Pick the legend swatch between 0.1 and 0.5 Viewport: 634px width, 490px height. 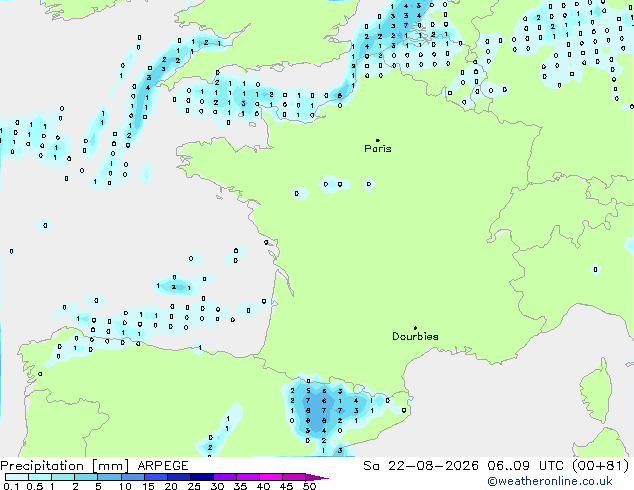click(x=17, y=477)
